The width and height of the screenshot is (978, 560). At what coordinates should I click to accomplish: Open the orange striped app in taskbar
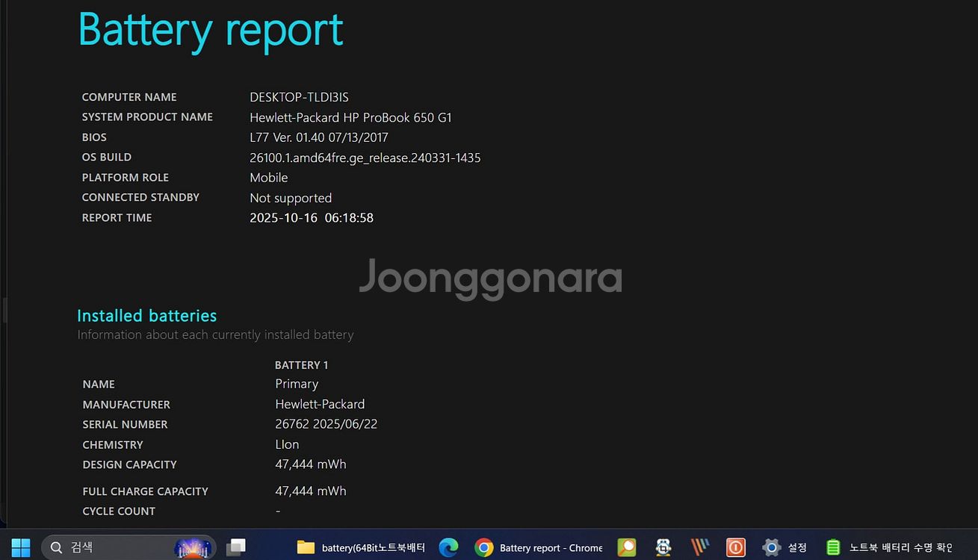click(699, 547)
